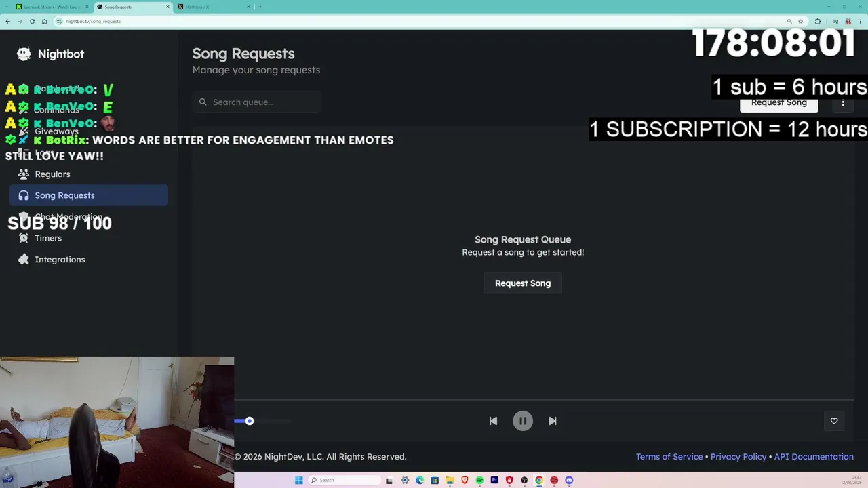Image resolution: width=868 pixels, height=488 pixels.
Task: Open the Integrations sidebar page
Action: [89, 260]
